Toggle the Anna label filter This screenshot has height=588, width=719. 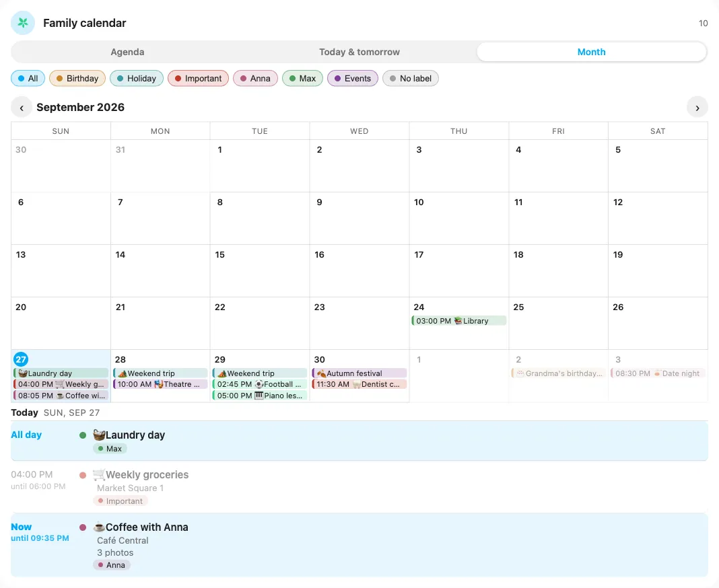click(x=255, y=78)
